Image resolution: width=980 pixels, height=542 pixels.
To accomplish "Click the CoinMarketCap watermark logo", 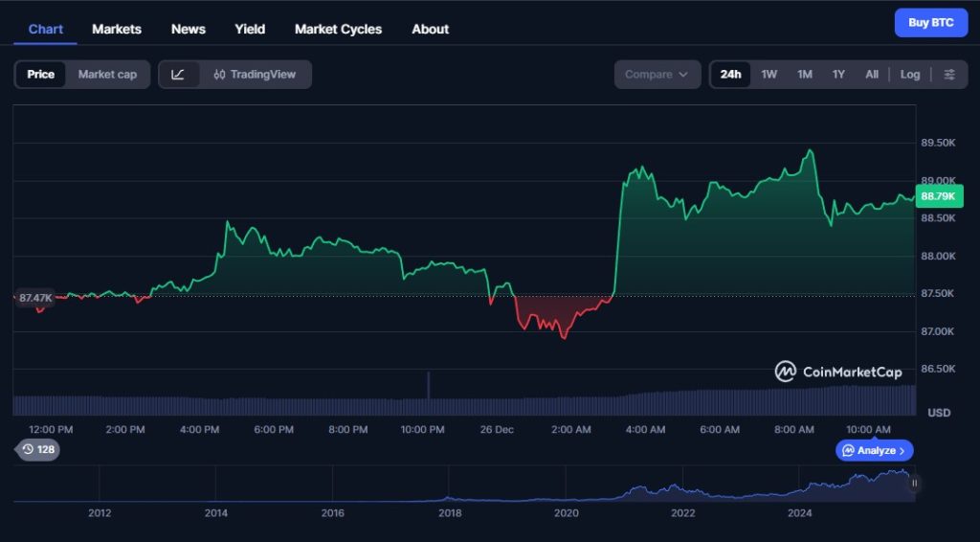I will [x=838, y=372].
